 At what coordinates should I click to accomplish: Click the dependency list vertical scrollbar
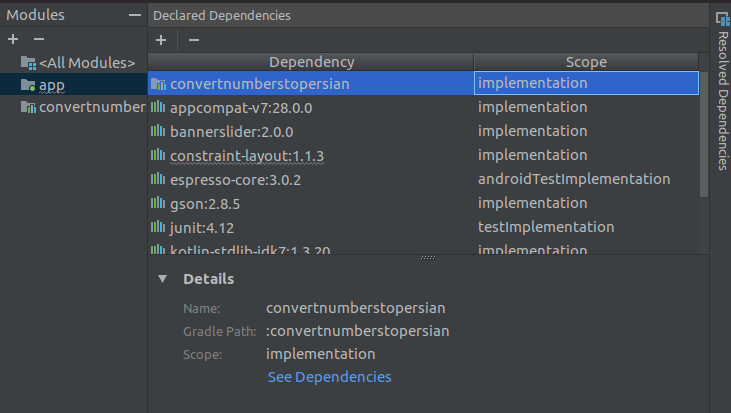704,134
